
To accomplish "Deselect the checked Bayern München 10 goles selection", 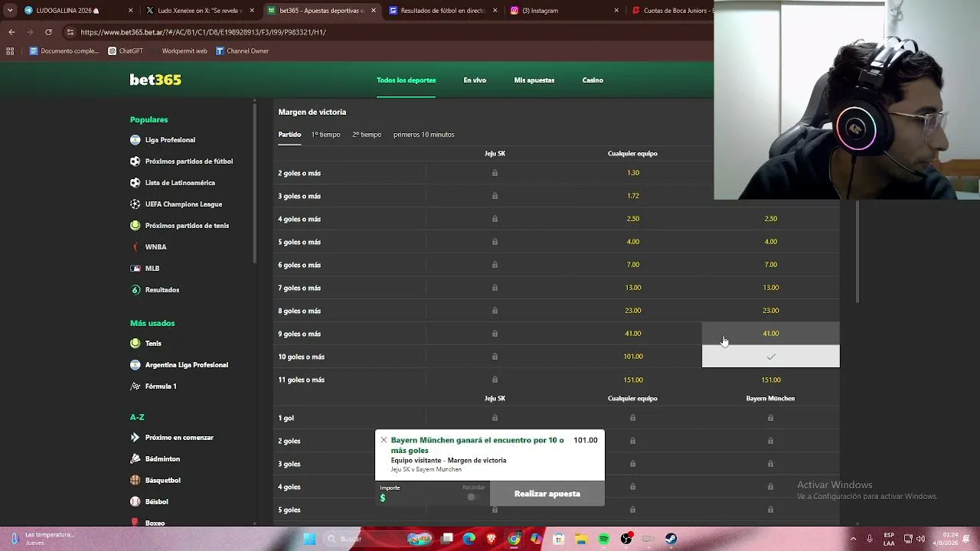I will pyautogui.click(x=771, y=357).
